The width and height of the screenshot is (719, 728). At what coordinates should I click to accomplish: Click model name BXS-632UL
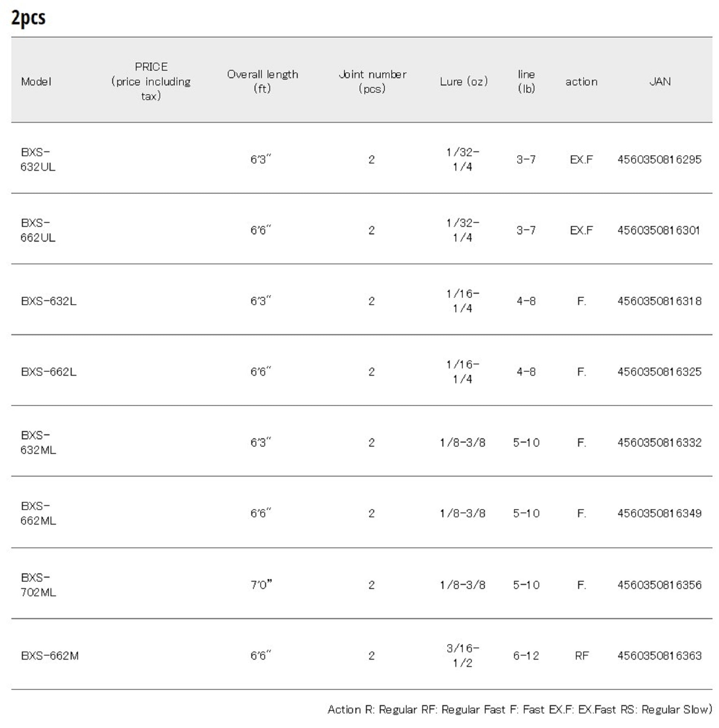[x=38, y=159]
